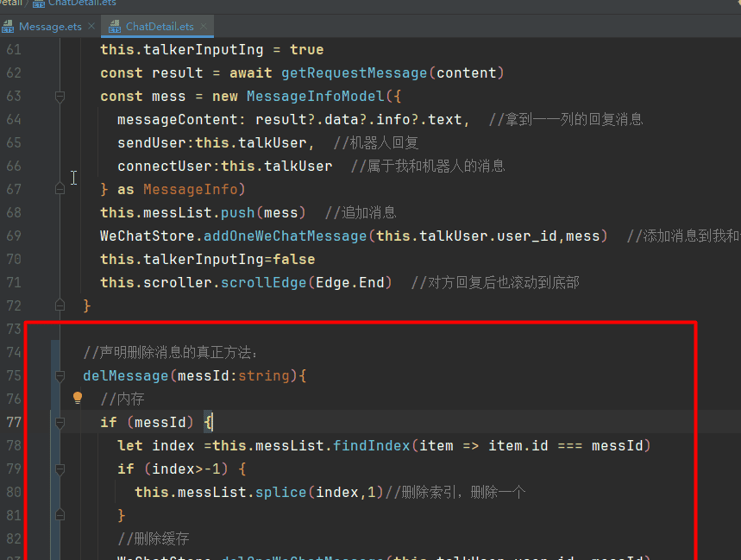741x560 pixels.
Task: Click the ETS file icon on Message.ets tab
Action: [9, 27]
